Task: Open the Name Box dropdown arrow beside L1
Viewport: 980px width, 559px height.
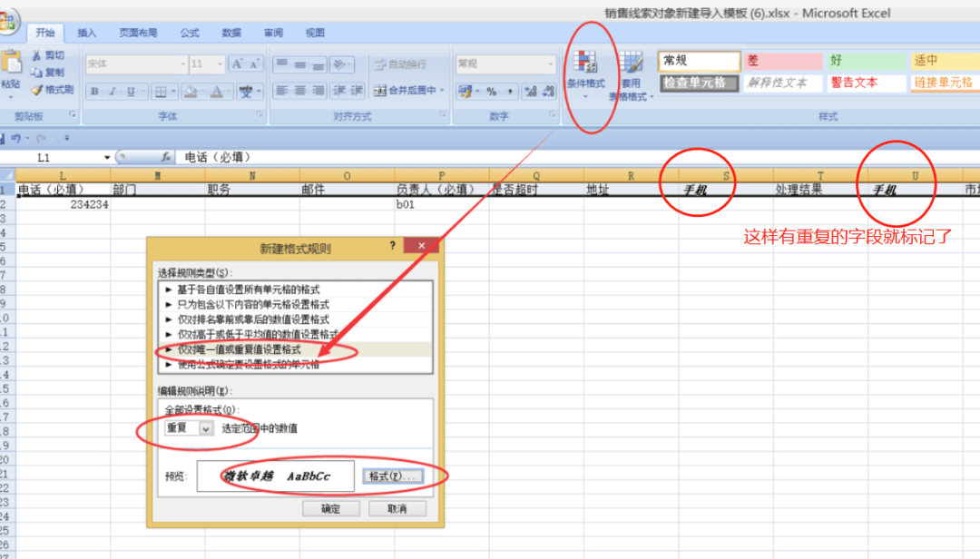Action: pos(107,158)
